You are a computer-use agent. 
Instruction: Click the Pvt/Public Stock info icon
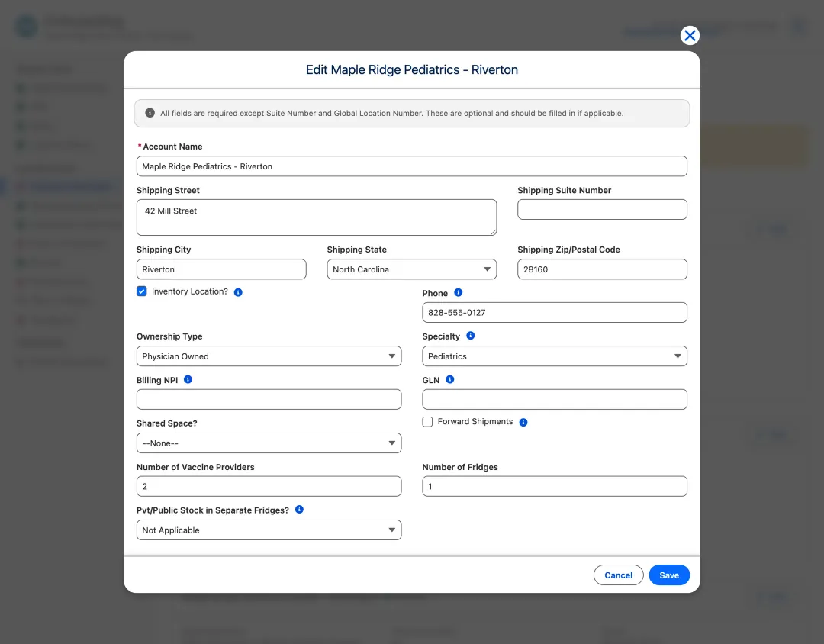pyautogui.click(x=299, y=510)
